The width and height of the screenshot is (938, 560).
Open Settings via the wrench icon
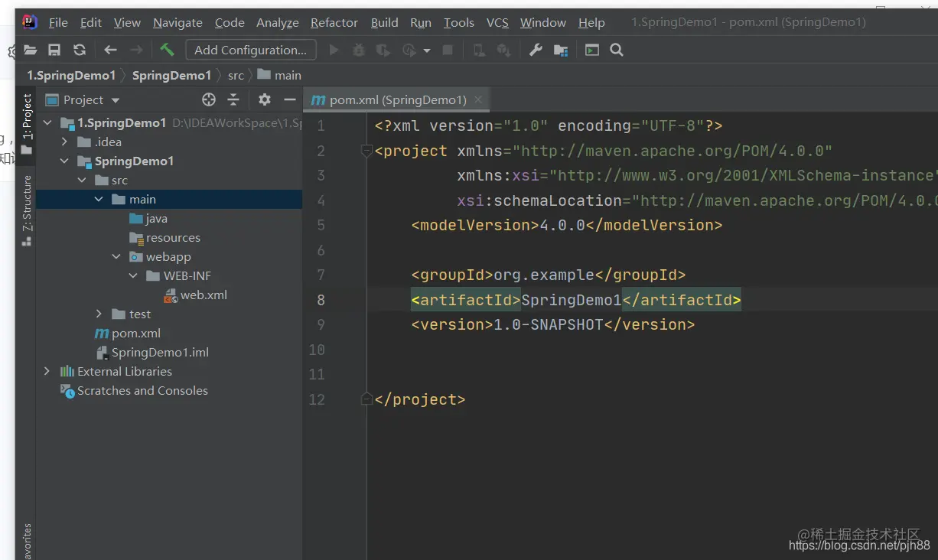point(536,50)
